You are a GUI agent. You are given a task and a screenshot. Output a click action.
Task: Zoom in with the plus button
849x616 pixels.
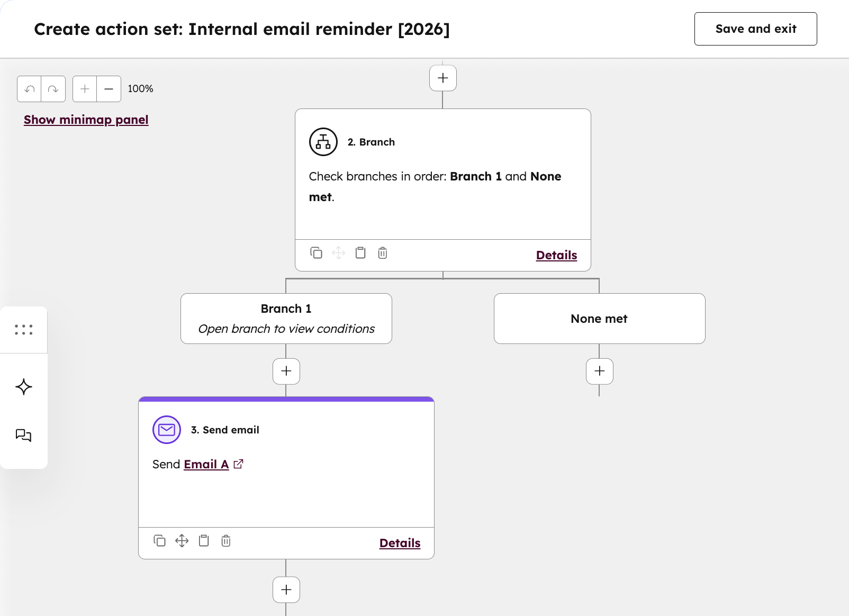tap(85, 89)
